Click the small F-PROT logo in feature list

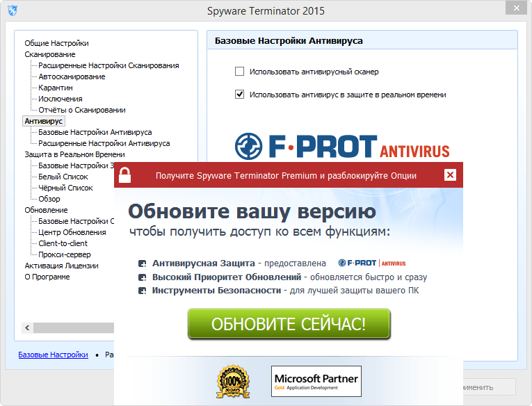[372, 263]
